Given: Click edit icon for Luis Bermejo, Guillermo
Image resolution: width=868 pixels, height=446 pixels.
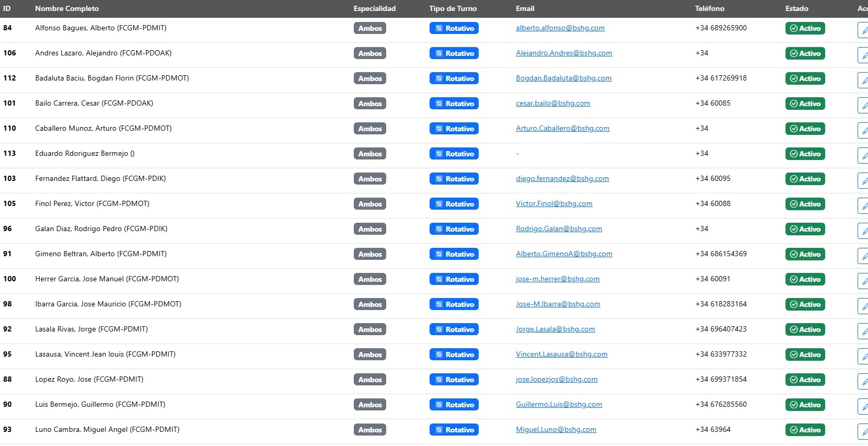Looking at the screenshot, I should [x=863, y=407].
